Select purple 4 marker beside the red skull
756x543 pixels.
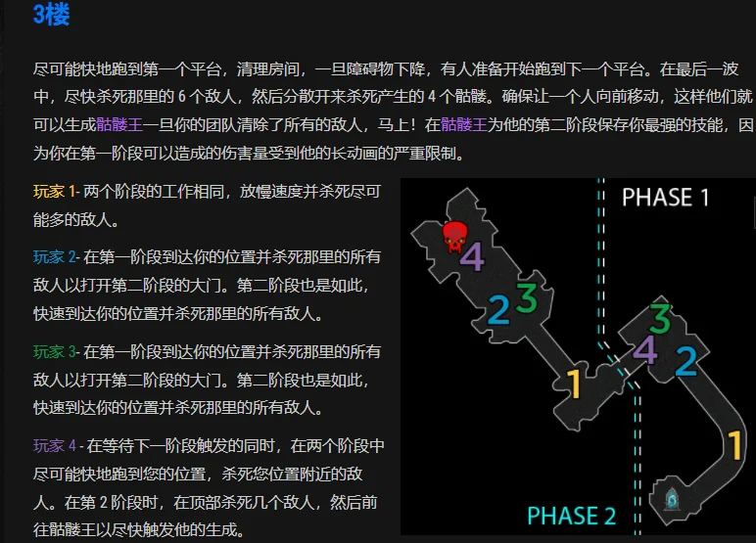[x=472, y=257]
